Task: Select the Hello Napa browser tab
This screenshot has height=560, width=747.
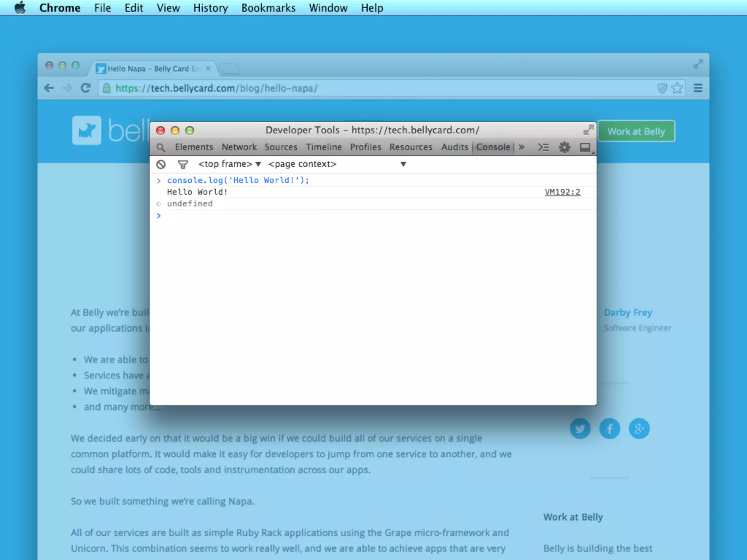Action: [x=153, y=69]
